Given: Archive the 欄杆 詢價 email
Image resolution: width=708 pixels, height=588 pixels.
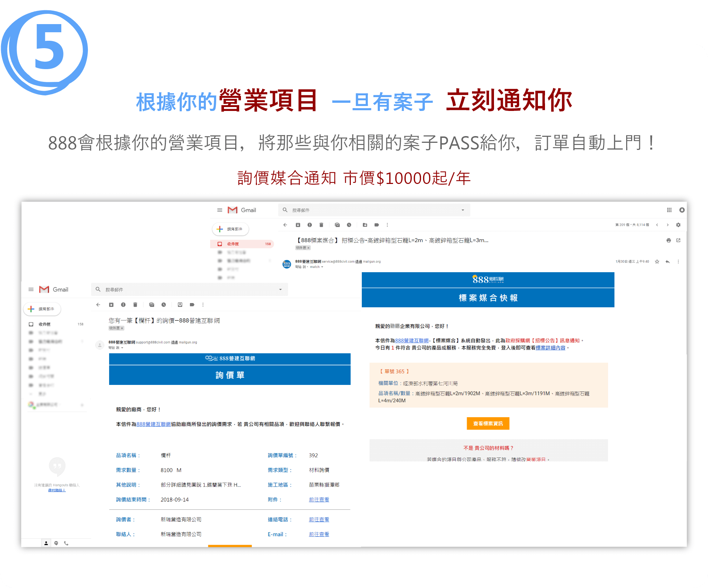Looking at the screenshot, I should [x=111, y=305].
